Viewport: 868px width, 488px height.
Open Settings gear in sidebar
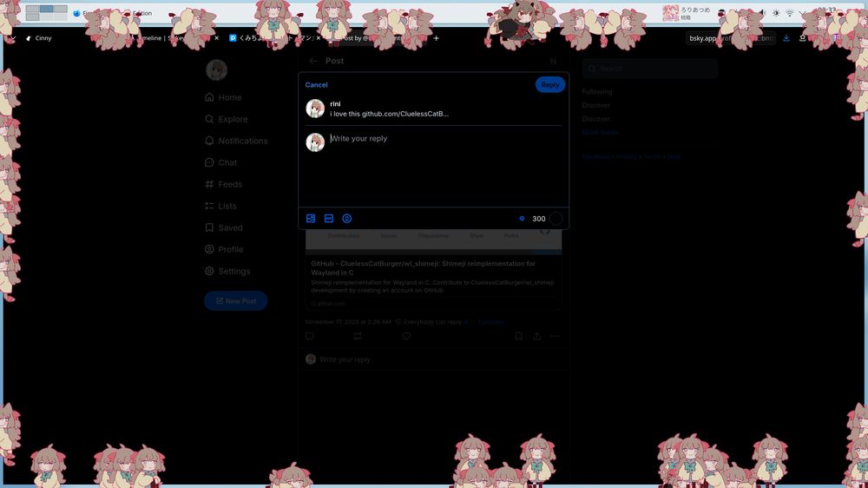pos(209,271)
